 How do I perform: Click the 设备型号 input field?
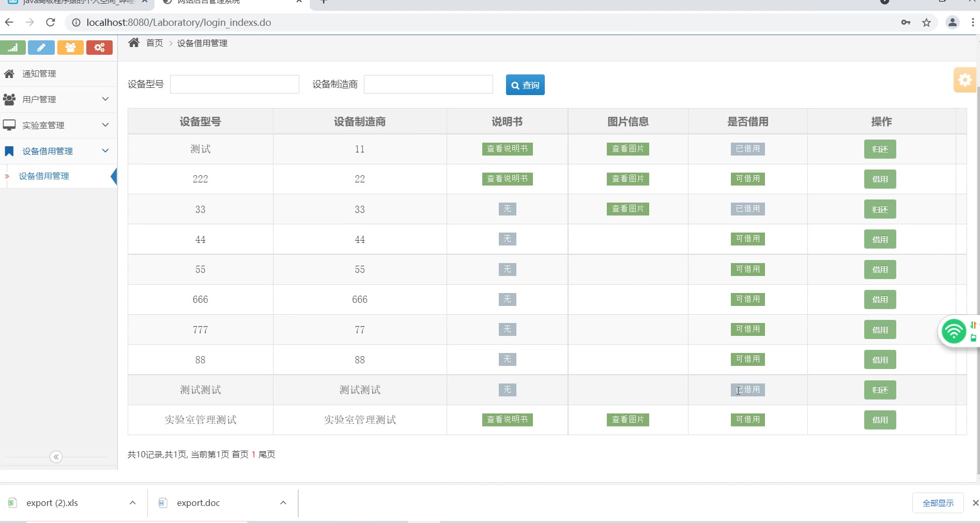tap(235, 84)
